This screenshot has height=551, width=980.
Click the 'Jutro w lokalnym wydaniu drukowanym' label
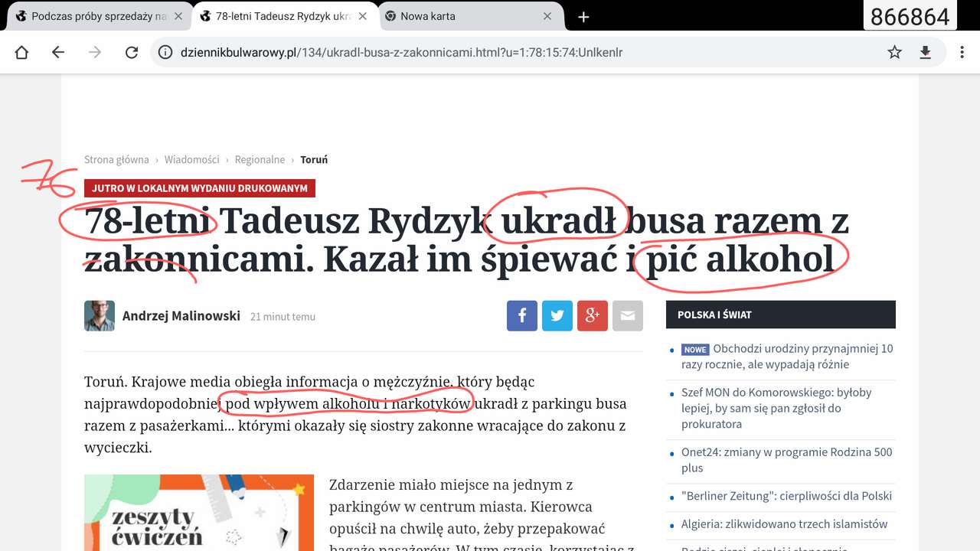click(200, 188)
